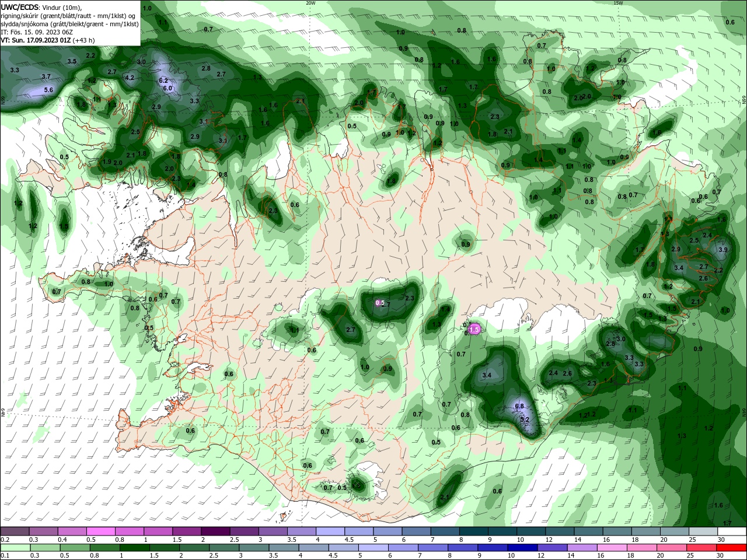Click the bright pink 0.5 swatch in upper legend row
Screen dimensions: 747x560
[x=100, y=531]
